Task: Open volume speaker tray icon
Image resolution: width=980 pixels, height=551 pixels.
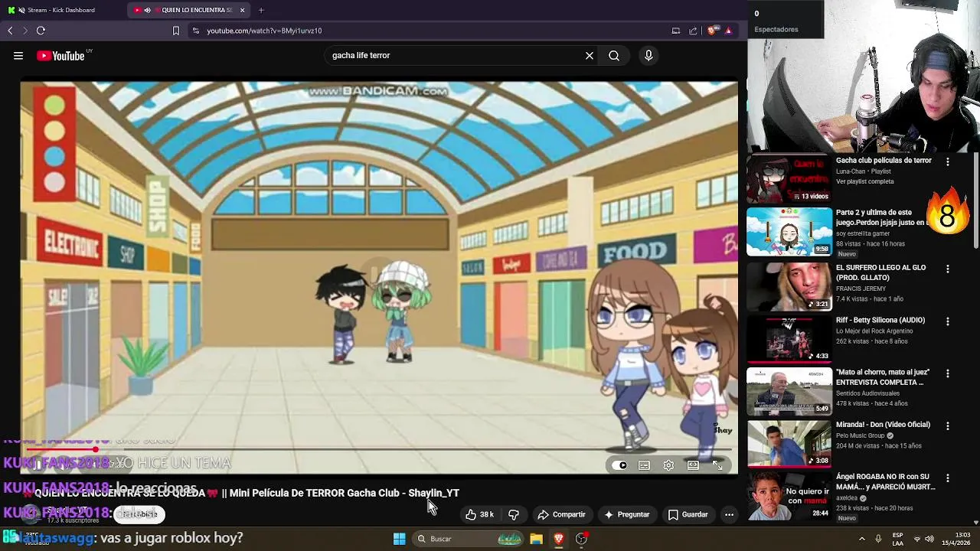Action: pos(929,539)
